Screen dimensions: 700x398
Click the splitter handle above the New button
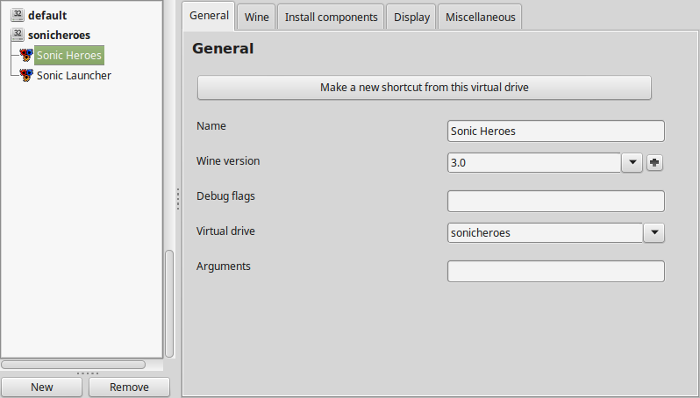[x=87, y=373]
